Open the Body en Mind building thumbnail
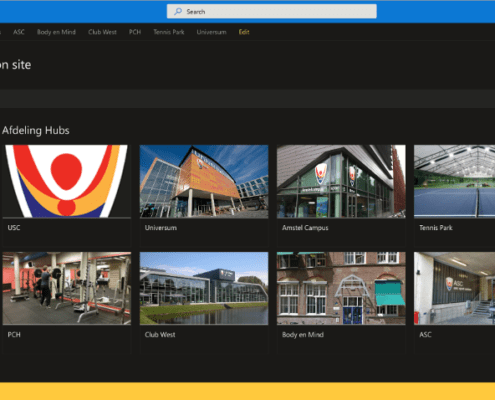This screenshot has width=495, height=400. (x=341, y=288)
